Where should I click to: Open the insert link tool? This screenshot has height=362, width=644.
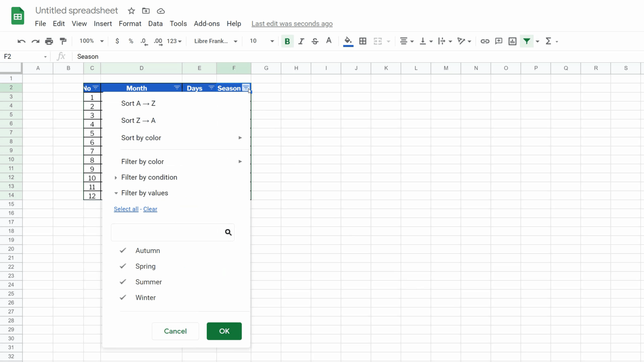click(x=485, y=41)
